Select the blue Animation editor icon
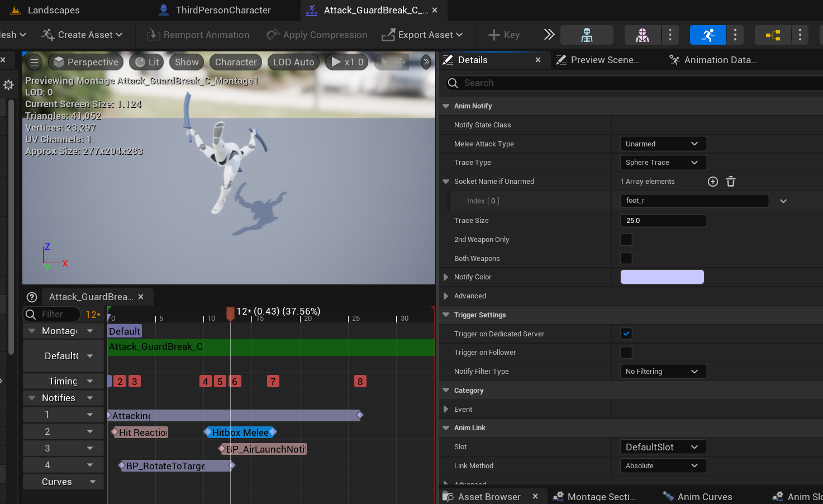The image size is (823, 504). pos(708,35)
